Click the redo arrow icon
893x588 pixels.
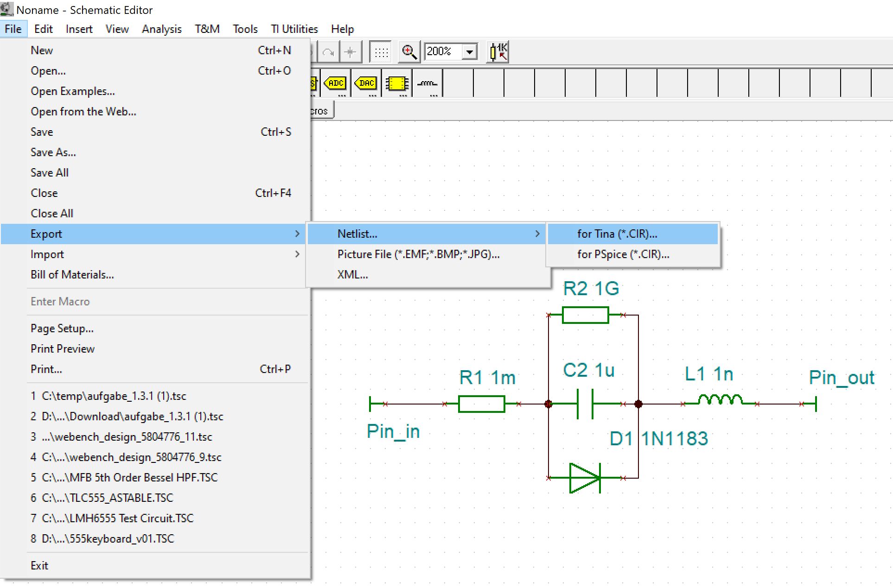(x=328, y=52)
